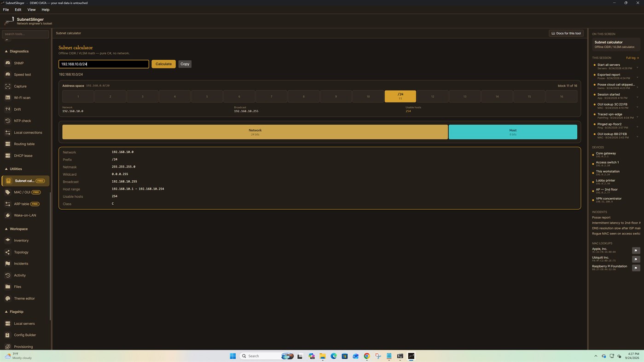The height and width of the screenshot is (362, 644).
Task: Open the Inventory workspace
Action: pyautogui.click(x=25, y=241)
